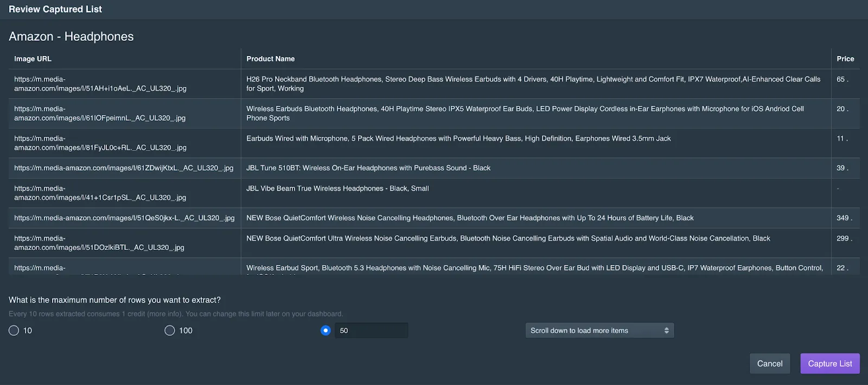The width and height of the screenshot is (868, 385).
Task: Select the 100 rows radio option
Action: click(170, 330)
